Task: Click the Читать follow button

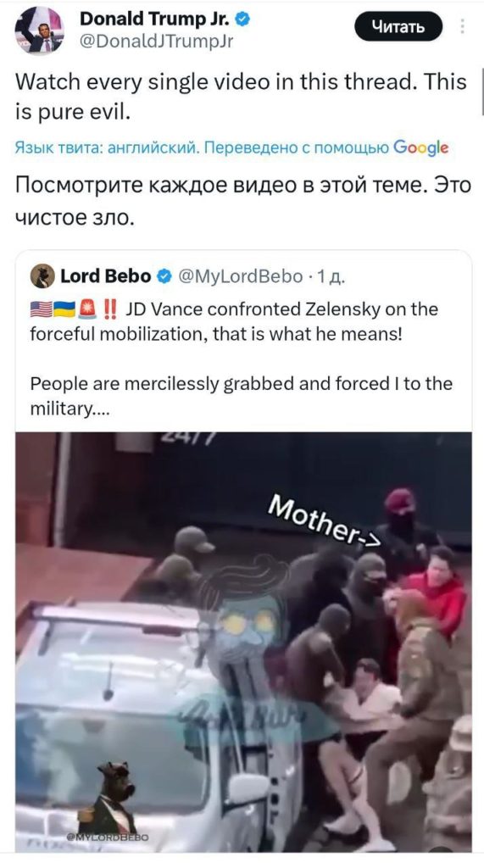Action: [398, 26]
